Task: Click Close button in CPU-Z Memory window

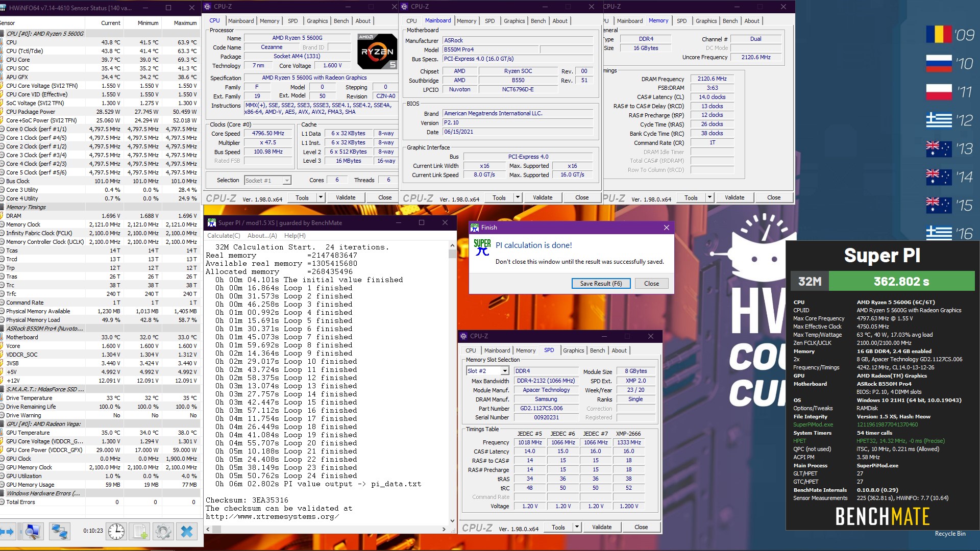Action: coord(774,197)
